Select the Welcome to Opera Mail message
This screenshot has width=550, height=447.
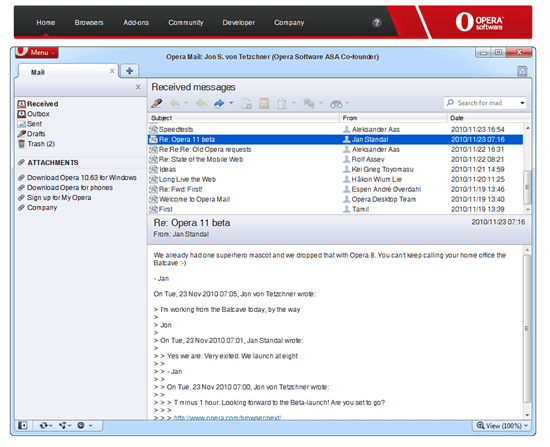point(336,200)
